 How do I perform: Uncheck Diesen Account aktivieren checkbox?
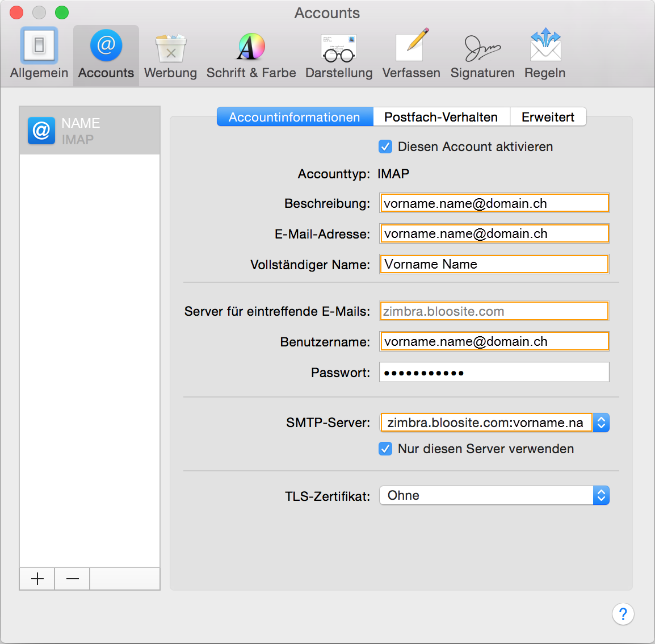click(x=385, y=147)
